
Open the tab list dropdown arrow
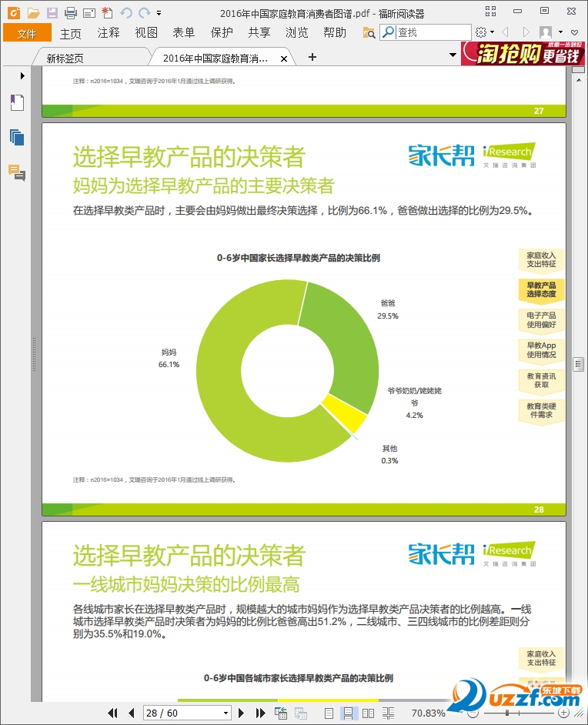[x=453, y=55]
